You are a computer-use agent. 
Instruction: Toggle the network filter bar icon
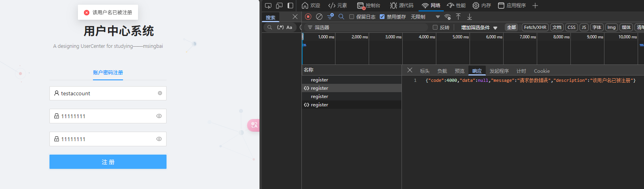[x=330, y=17]
